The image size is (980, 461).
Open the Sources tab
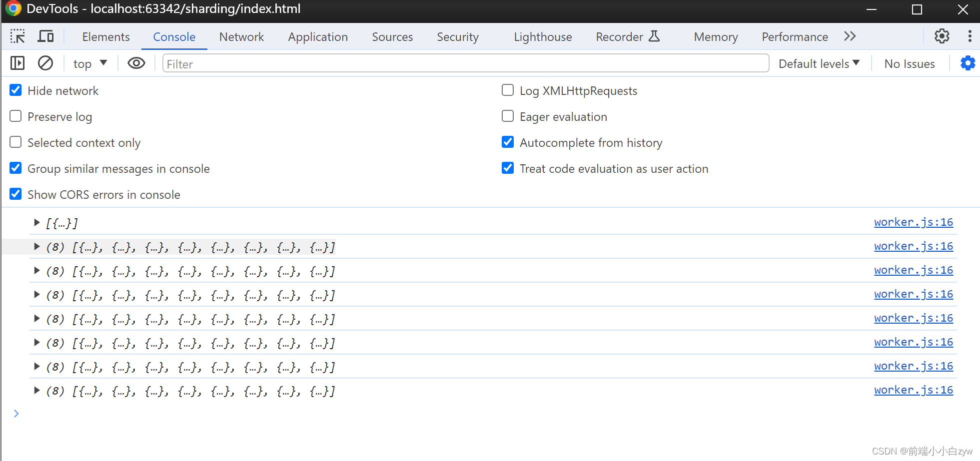point(392,37)
